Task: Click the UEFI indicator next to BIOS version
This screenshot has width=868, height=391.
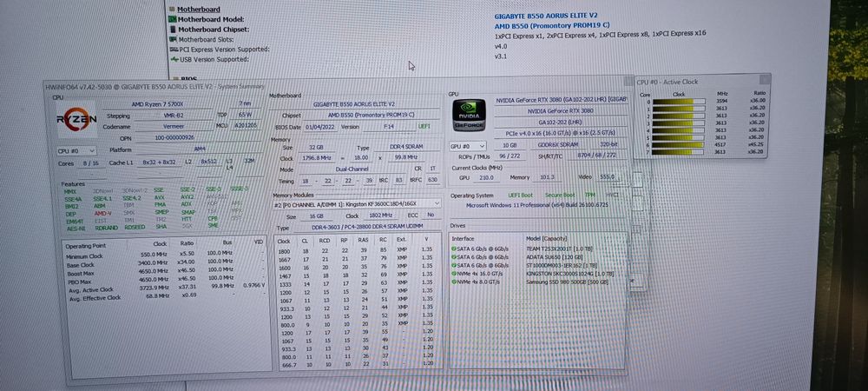Action: [x=424, y=127]
